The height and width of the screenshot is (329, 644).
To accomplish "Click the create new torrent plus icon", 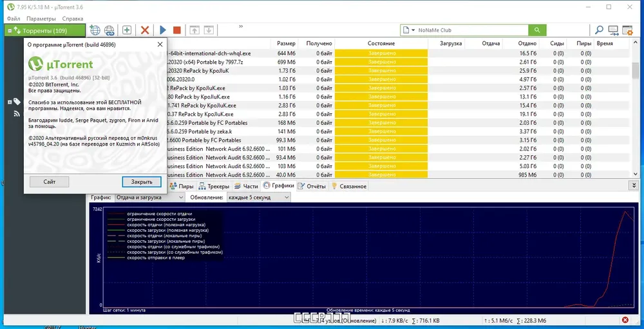I will pos(127,30).
